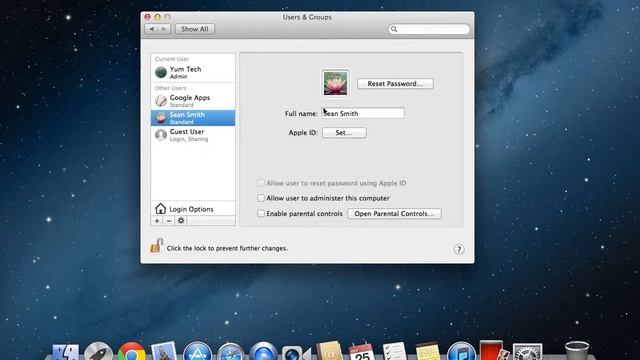Viewport: 640px width, 360px height.
Task: Open Contacts address book in dock
Action: pos(329,351)
